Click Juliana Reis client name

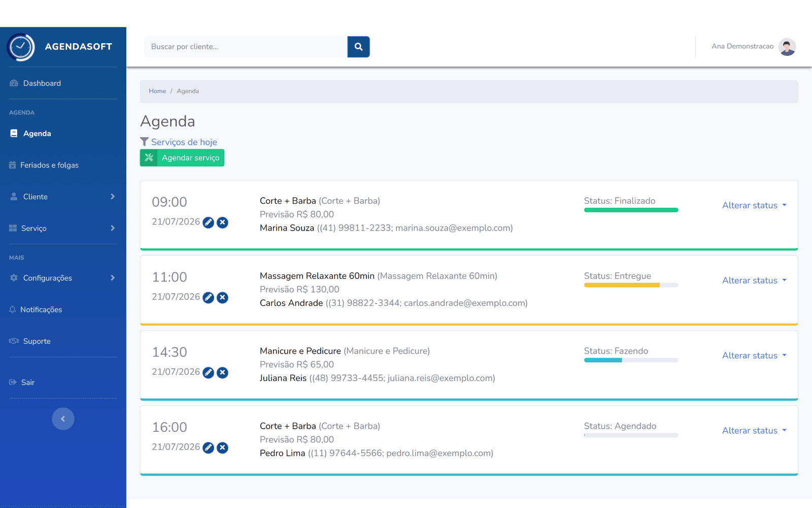coord(283,378)
